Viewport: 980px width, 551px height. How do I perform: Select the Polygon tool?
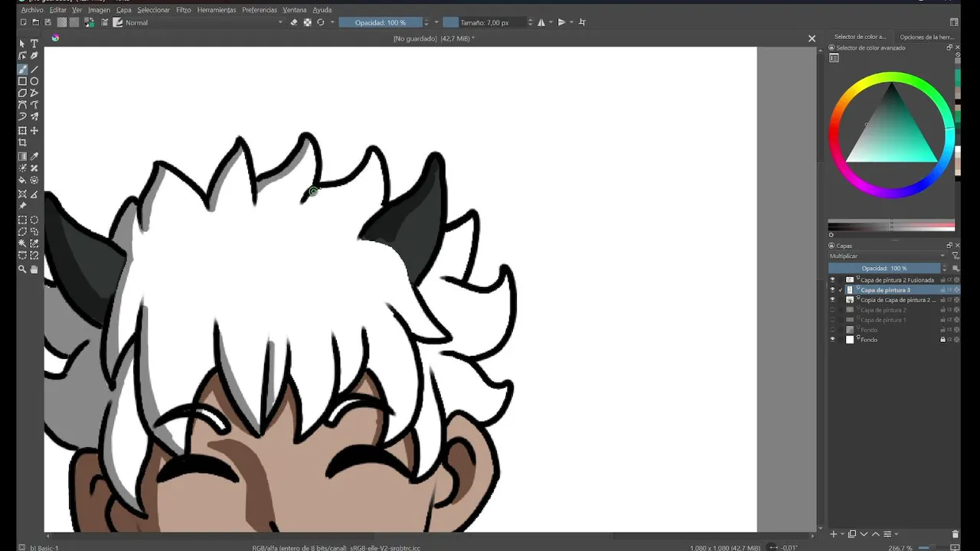[22, 93]
